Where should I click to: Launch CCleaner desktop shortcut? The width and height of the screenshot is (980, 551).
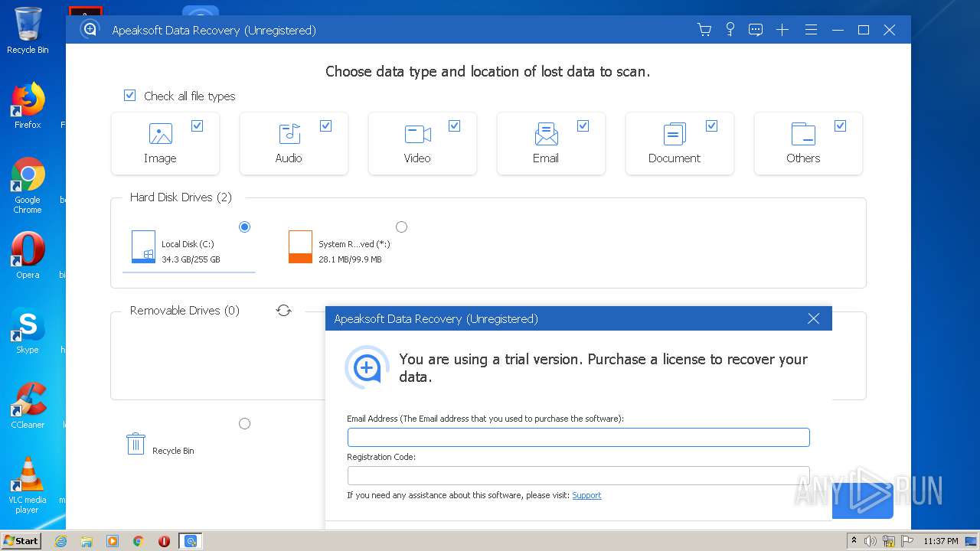click(28, 406)
